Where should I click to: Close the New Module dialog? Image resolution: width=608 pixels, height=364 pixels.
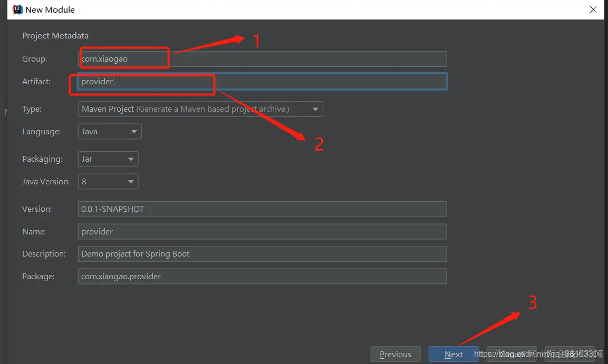tap(593, 9)
